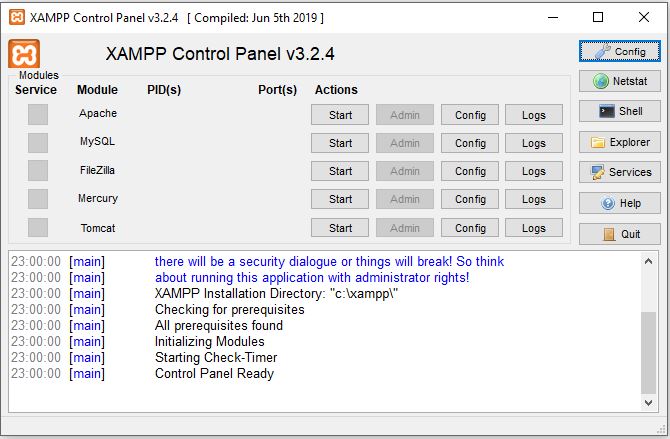The height and width of the screenshot is (439, 670).
Task: Toggle the MySQL service checkbox
Action: pos(38,143)
